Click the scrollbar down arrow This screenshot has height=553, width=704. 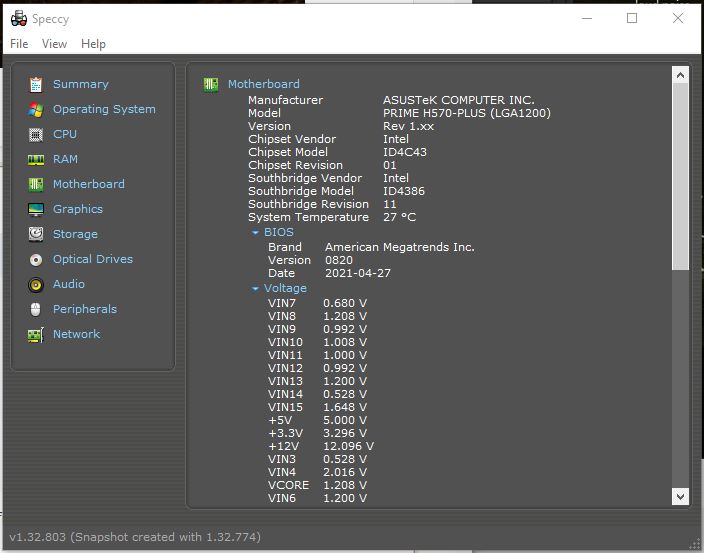click(x=680, y=496)
